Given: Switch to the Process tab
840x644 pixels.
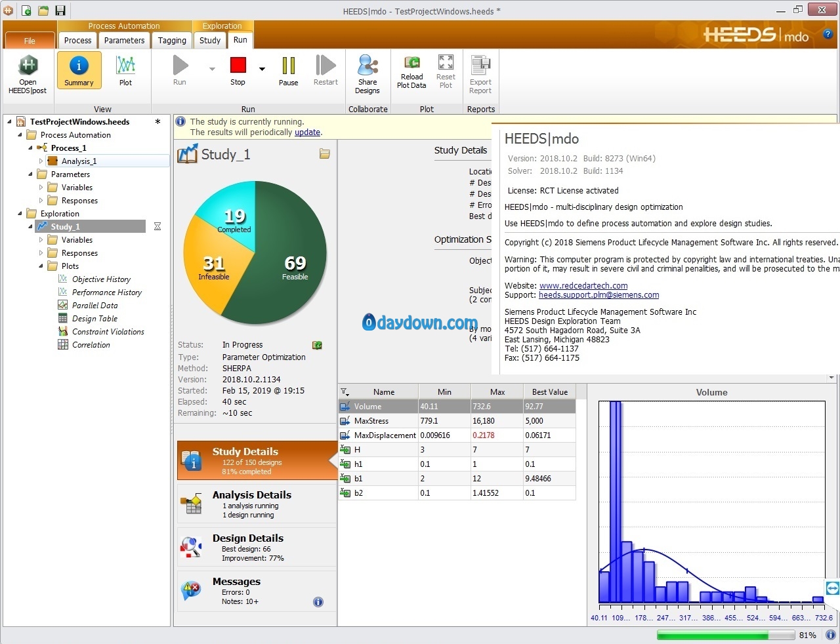Looking at the screenshot, I should coord(77,41).
